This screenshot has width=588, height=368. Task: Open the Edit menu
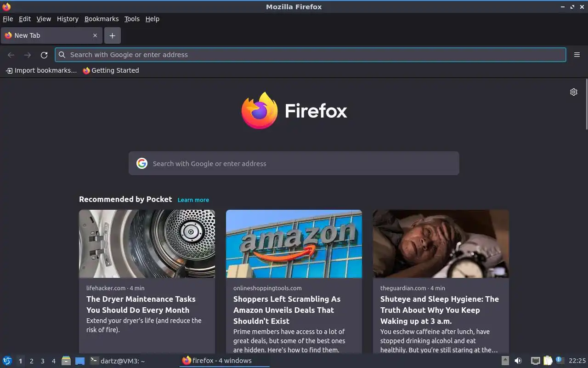(25, 19)
